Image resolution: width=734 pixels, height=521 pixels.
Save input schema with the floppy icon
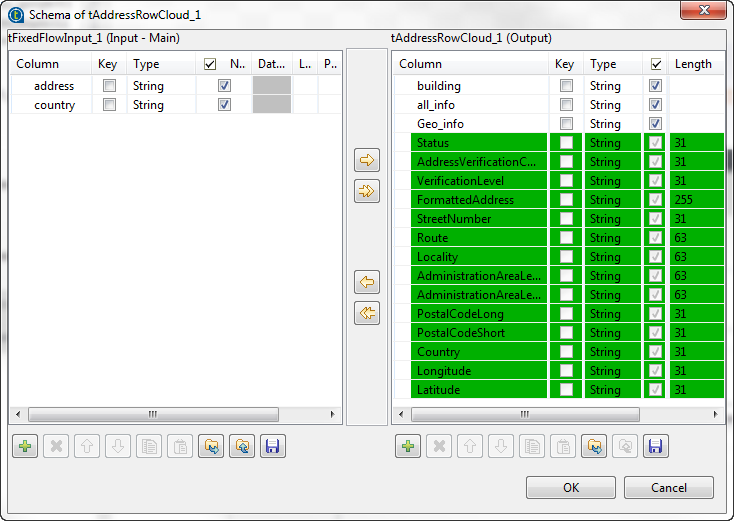coord(273,446)
